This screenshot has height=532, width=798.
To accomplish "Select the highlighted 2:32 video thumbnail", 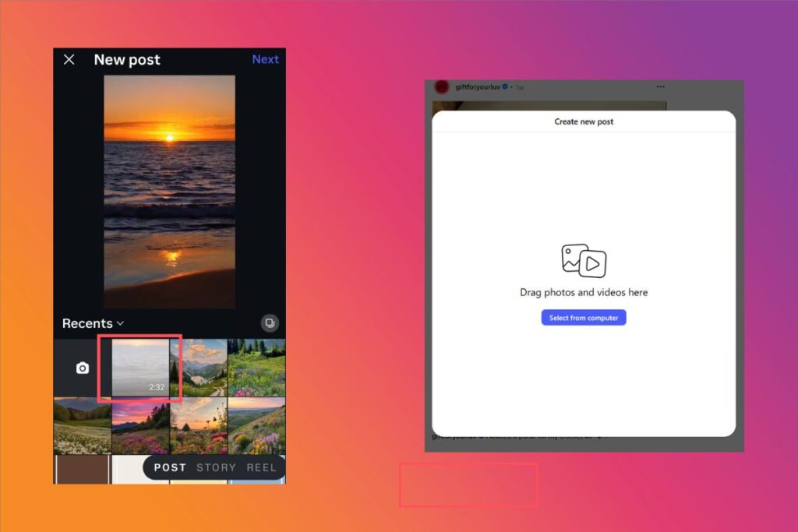I will tap(140, 367).
